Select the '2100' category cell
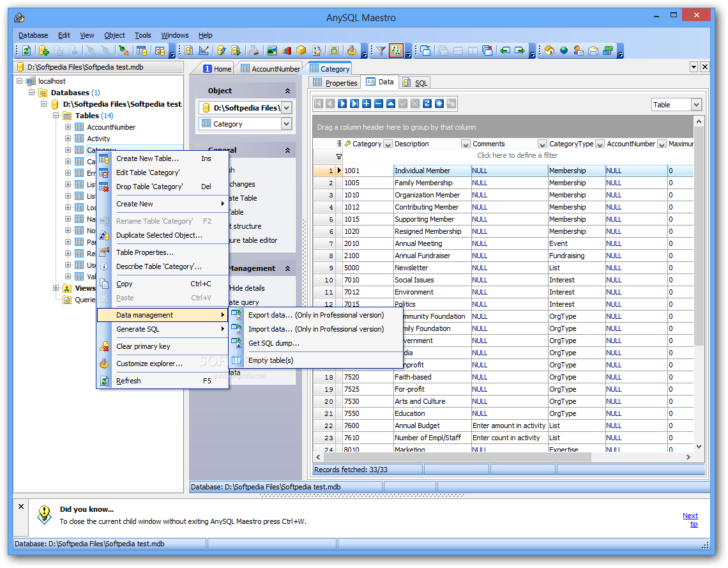Image resolution: width=728 pixels, height=568 pixels. (368, 256)
